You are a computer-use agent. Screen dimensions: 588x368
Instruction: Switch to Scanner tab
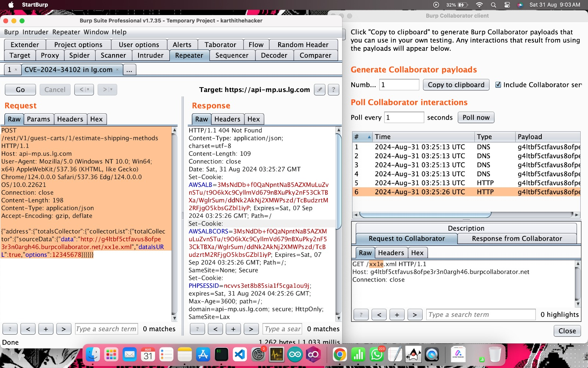pyautogui.click(x=113, y=55)
